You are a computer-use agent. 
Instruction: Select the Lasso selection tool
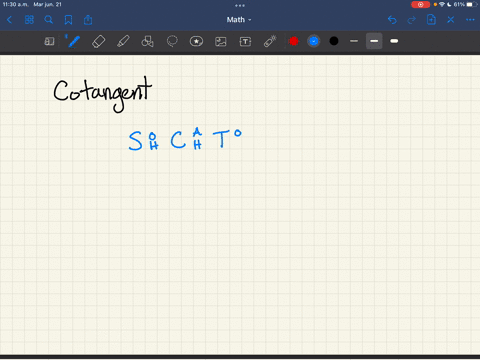pos(172,42)
